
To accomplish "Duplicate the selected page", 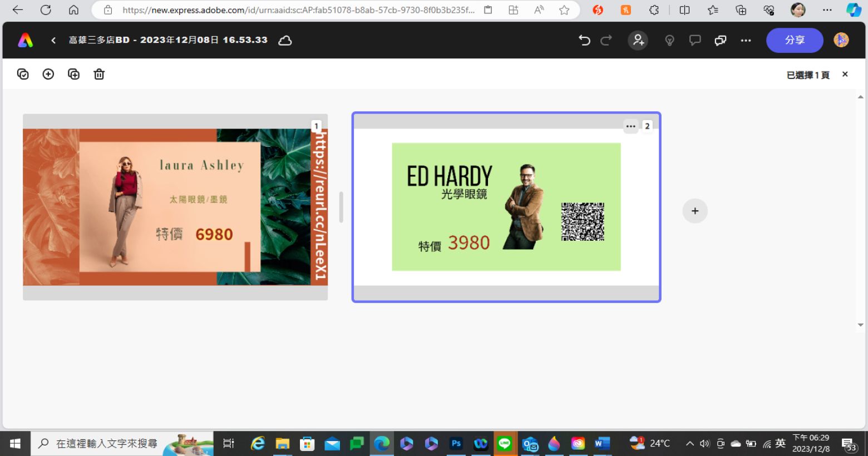I will pyautogui.click(x=73, y=74).
